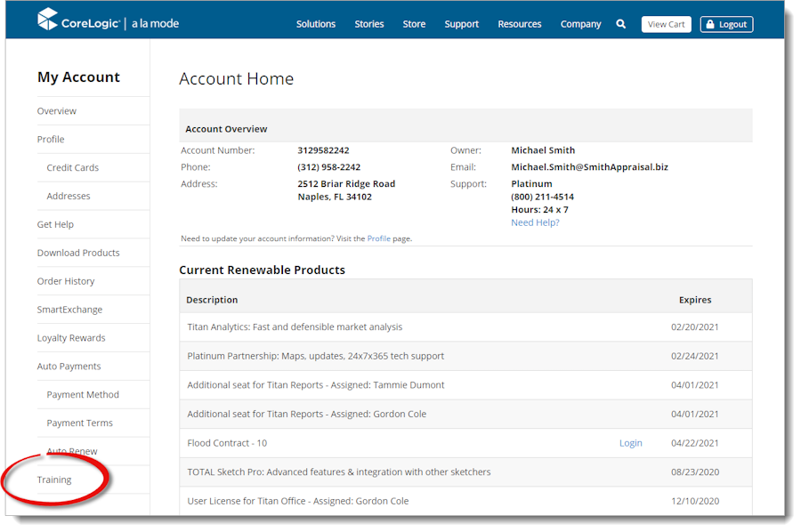
Task: Click the Description column header
Action: [212, 300]
